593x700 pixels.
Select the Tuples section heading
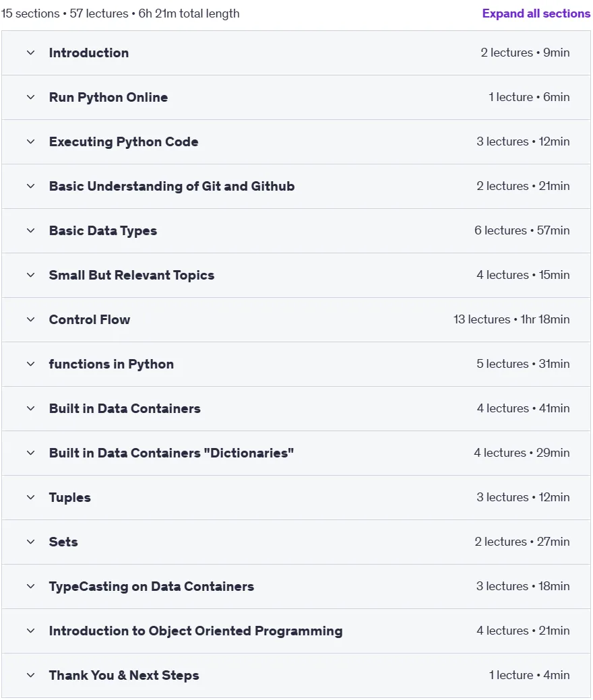69,497
